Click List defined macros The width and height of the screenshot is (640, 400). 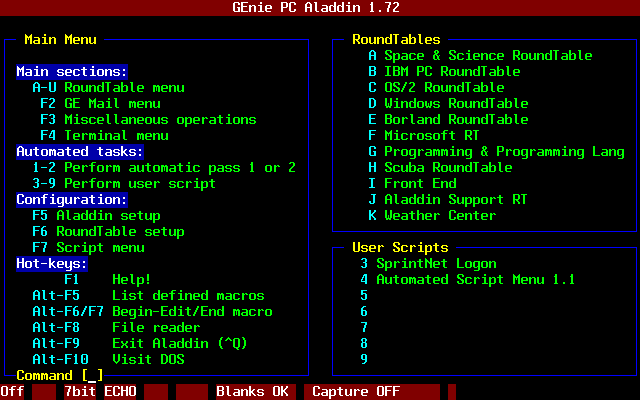(148, 296)
